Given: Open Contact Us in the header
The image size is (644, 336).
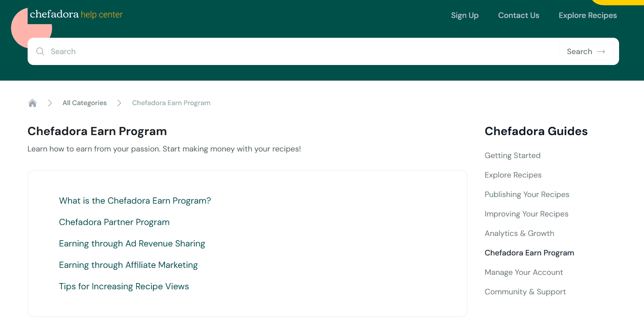Looking at the screenshot, I should coord(518,16).
